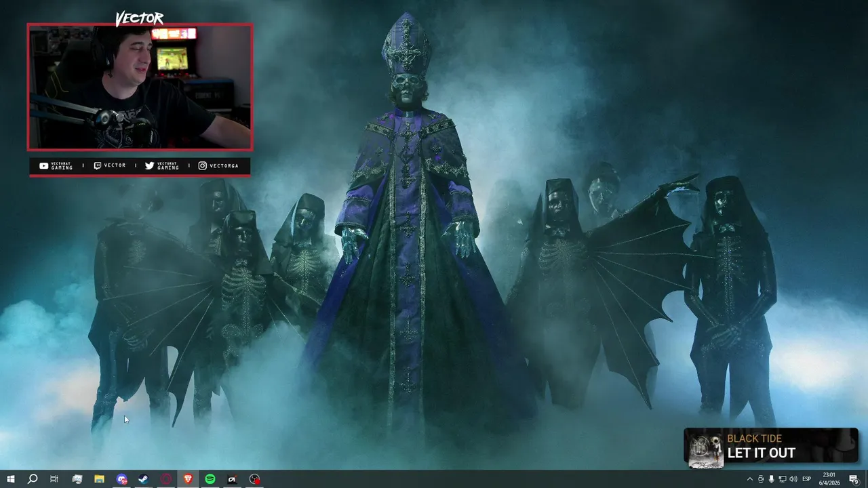Open the taskbar app next to Task View
Image resolution: width=868 pixels, height=488 pixels.
click(x=77, y=479)
